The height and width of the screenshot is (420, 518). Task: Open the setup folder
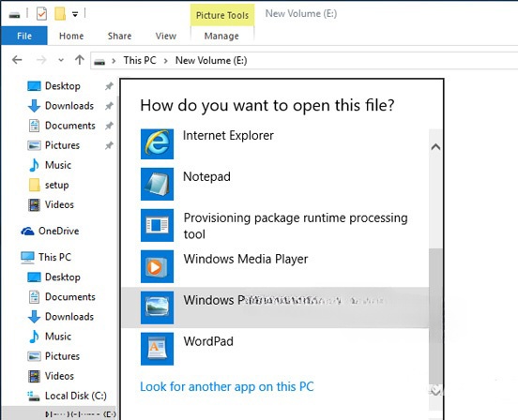click(x=49, y=185)
